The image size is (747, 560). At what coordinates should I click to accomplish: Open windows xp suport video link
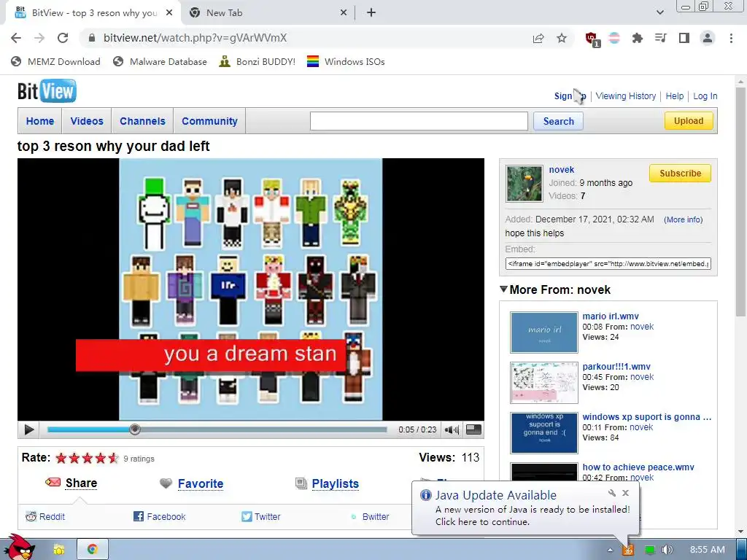(x=647, y=417)
